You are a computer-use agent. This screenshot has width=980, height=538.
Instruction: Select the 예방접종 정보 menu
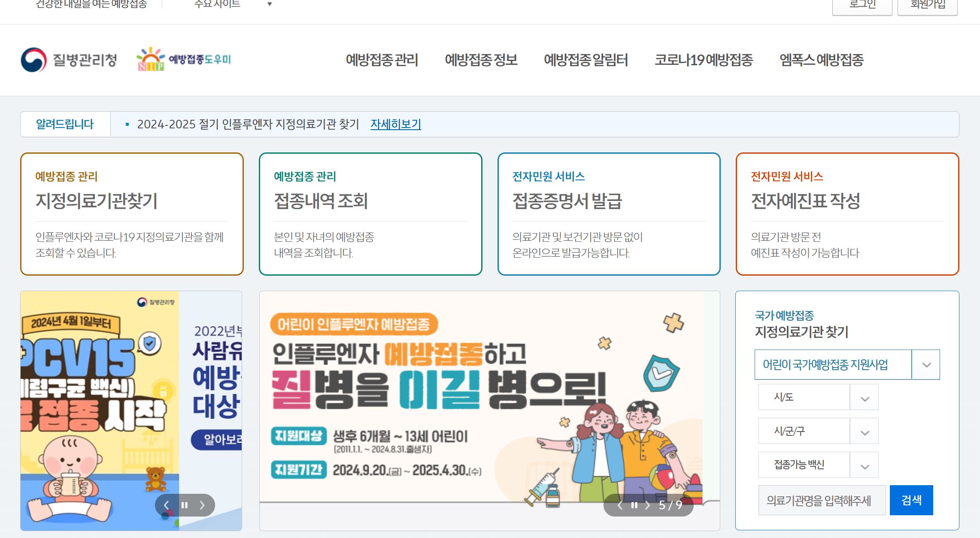point(482,60)
